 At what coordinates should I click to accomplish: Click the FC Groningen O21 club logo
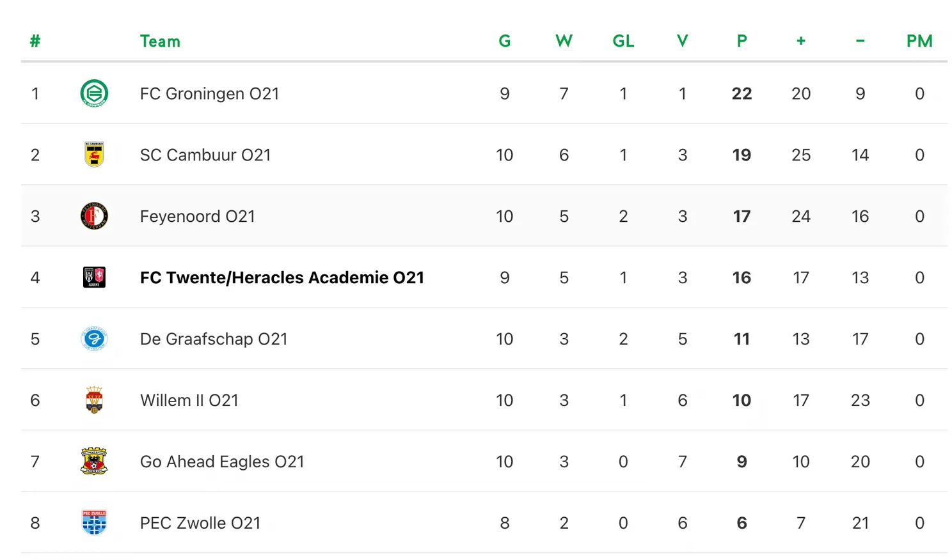pyautogui.click(x=94, y=93)
